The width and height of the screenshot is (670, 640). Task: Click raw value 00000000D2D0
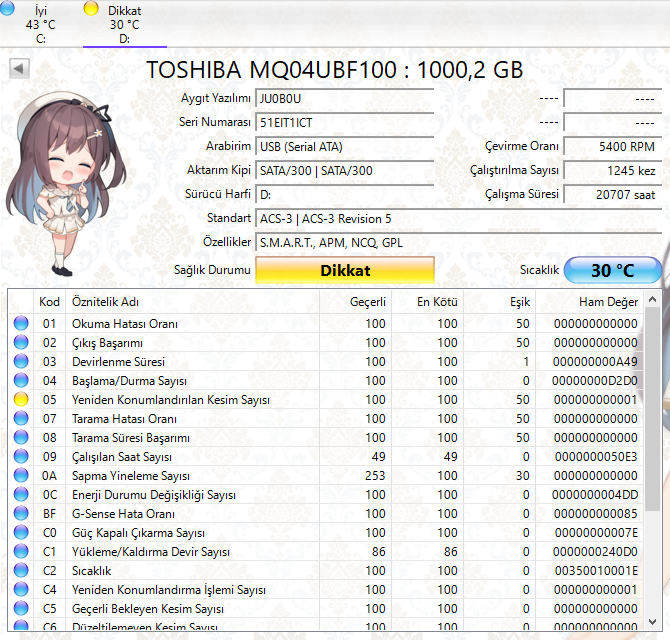pos(595,381)
